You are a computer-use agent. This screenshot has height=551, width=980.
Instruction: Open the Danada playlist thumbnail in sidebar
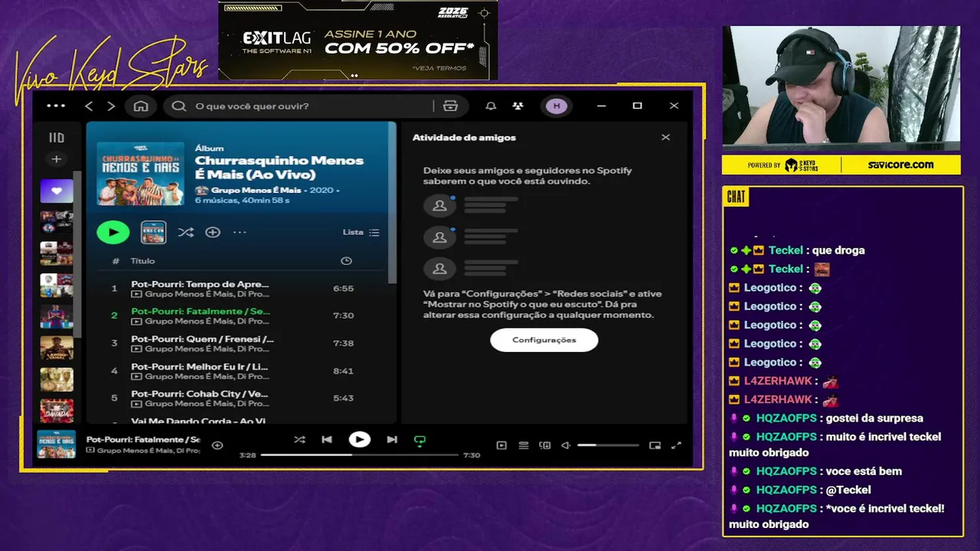[x=57, y=410]
